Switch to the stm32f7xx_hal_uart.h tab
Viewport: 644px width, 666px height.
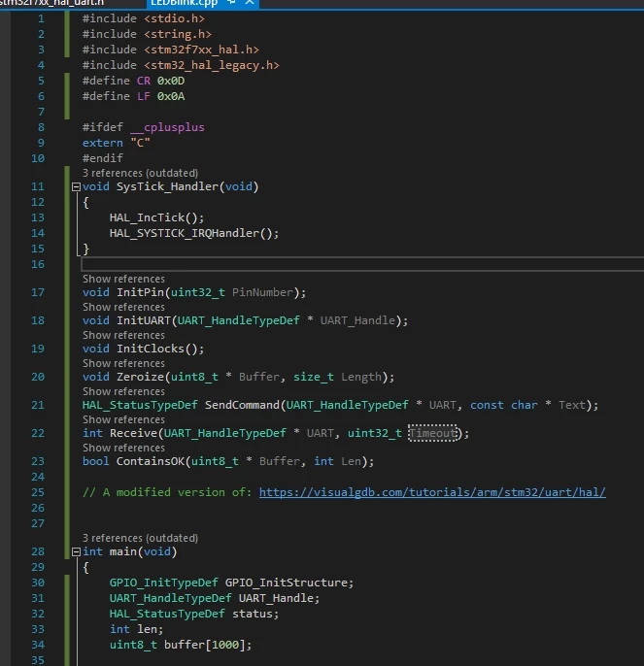[51, 3]
